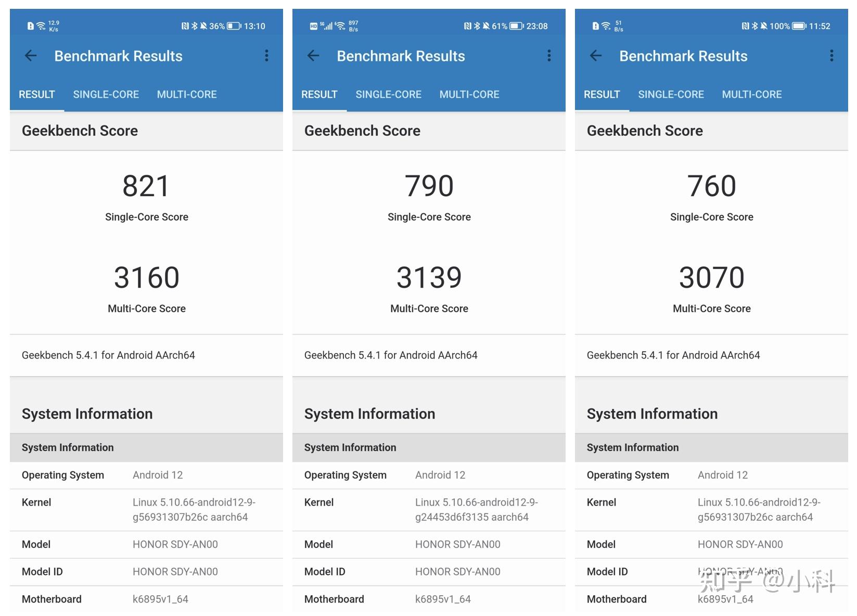Tap the multi-core score value 3139
The width and height of the screenshot is (857, 616).
(429, 277)
